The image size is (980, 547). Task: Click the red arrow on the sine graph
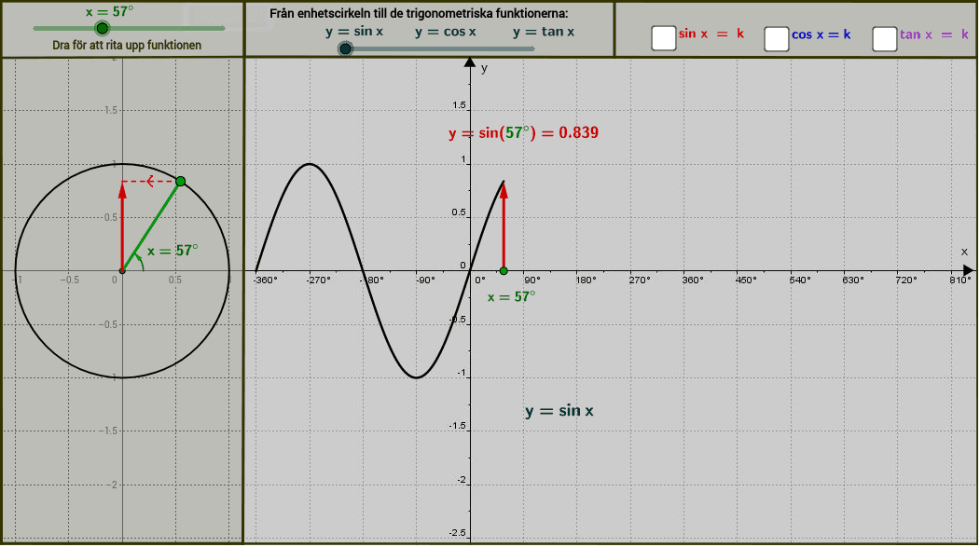pyautogui.click(x=504, y=226)
